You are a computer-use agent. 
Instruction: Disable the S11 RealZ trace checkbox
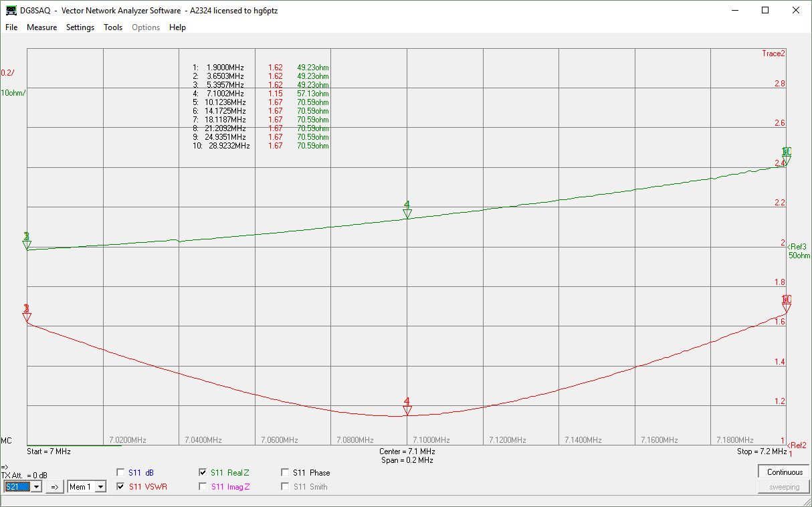point(203,472)
